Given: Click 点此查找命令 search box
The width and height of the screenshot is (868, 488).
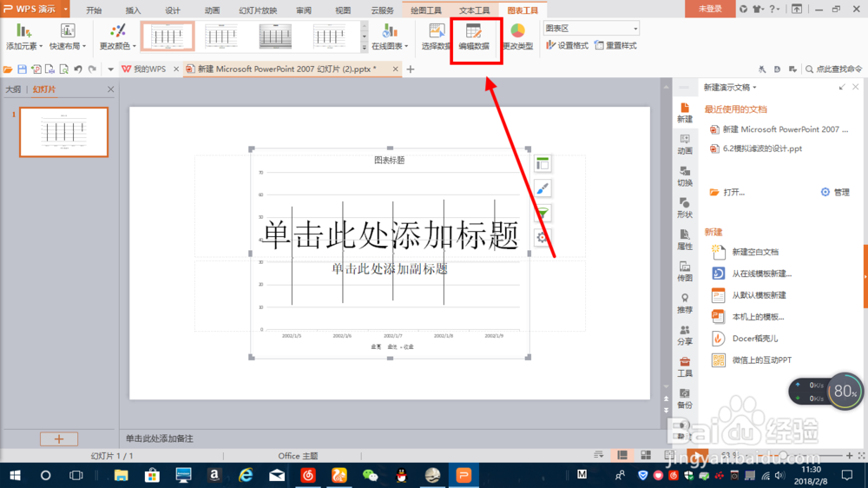Looking at the screenshot, I should [x=833, y=69].
